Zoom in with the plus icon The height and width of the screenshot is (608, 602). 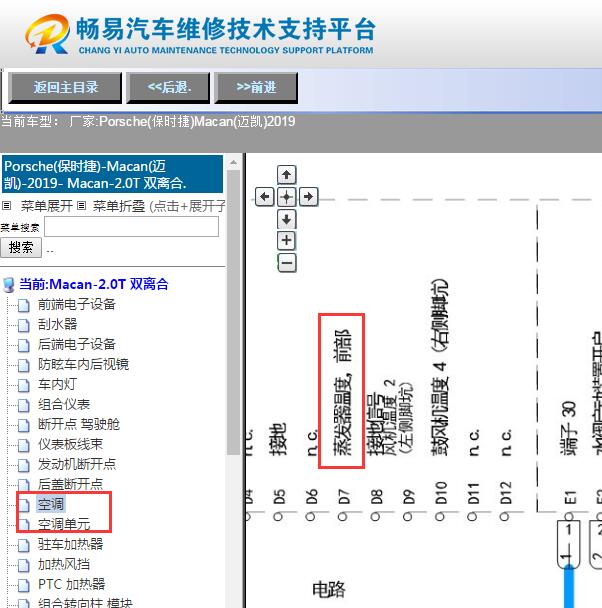click(x=286, y=240)
